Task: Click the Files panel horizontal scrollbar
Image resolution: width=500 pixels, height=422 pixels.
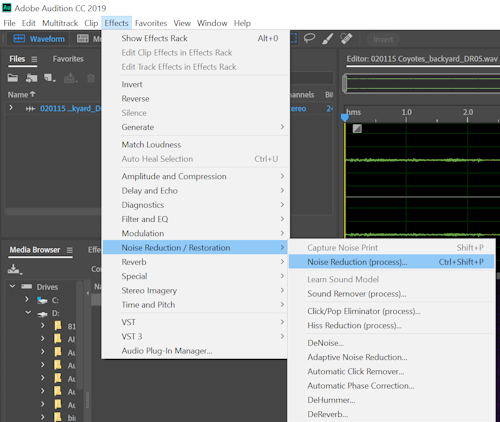Action: point(53,212)
